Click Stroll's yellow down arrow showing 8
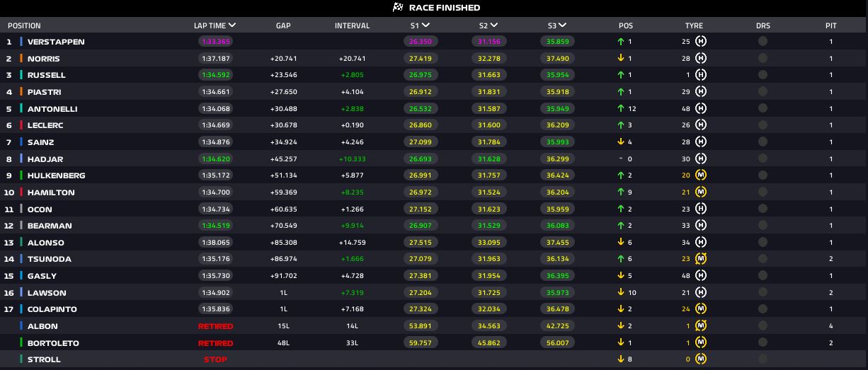868x370 pixels. [x=621, y=359]
